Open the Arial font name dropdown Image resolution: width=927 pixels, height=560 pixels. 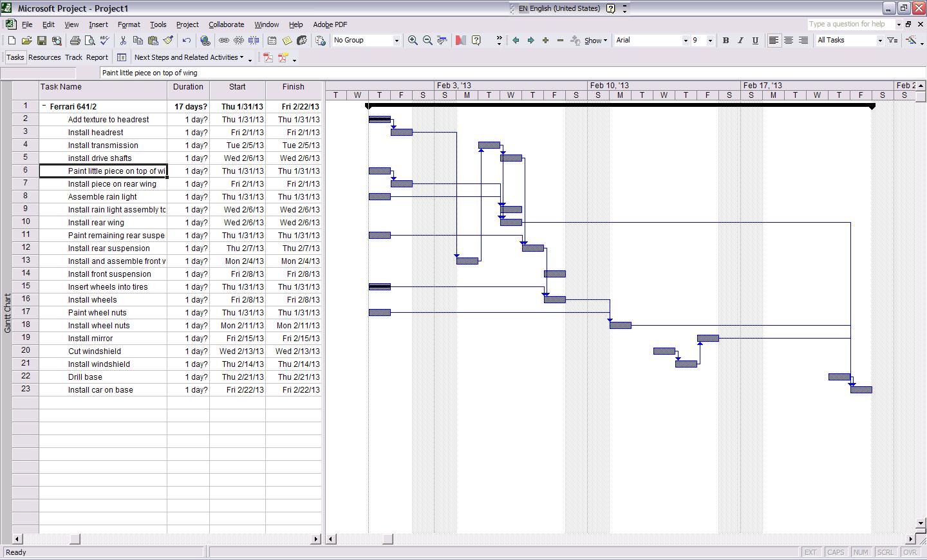686,41
